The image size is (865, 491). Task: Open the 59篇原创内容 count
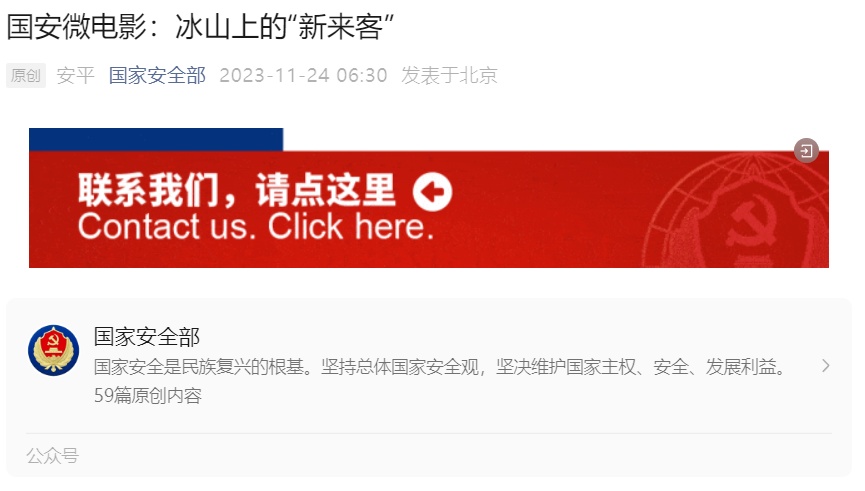pyautogui.click(x=148, y=396)
